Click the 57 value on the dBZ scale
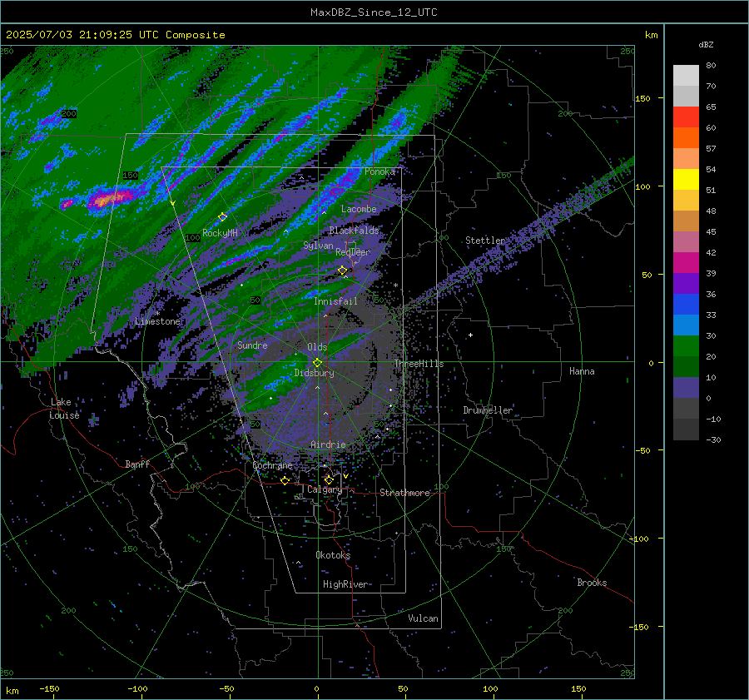 pos(711,149)
